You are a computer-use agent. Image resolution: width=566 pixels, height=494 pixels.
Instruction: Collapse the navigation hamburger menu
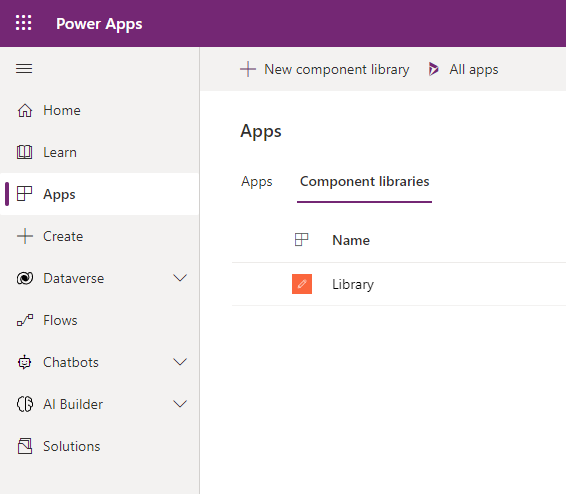tap(24, 69)
